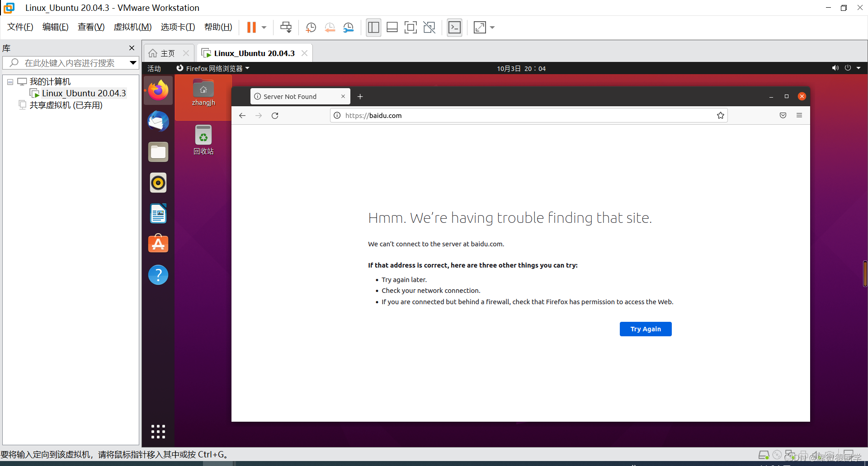Select Linux_Ubuntu 20.04.3 in the library tree
This screenshot has height=466, width=868.
click(x=84, y=93)
